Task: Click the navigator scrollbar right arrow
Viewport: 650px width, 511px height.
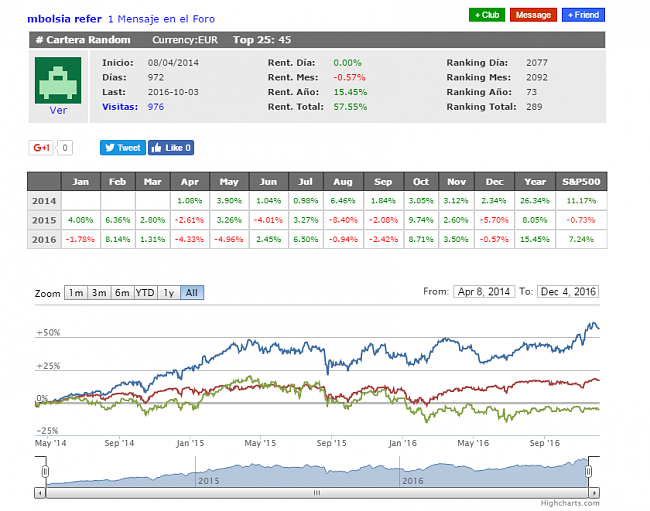Action: [x=595, y=492]
